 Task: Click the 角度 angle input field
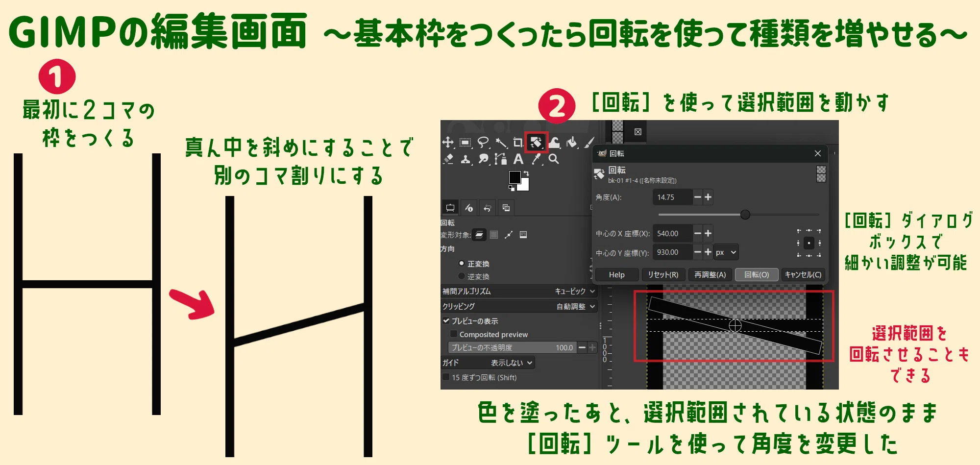[x=672, y=197]
